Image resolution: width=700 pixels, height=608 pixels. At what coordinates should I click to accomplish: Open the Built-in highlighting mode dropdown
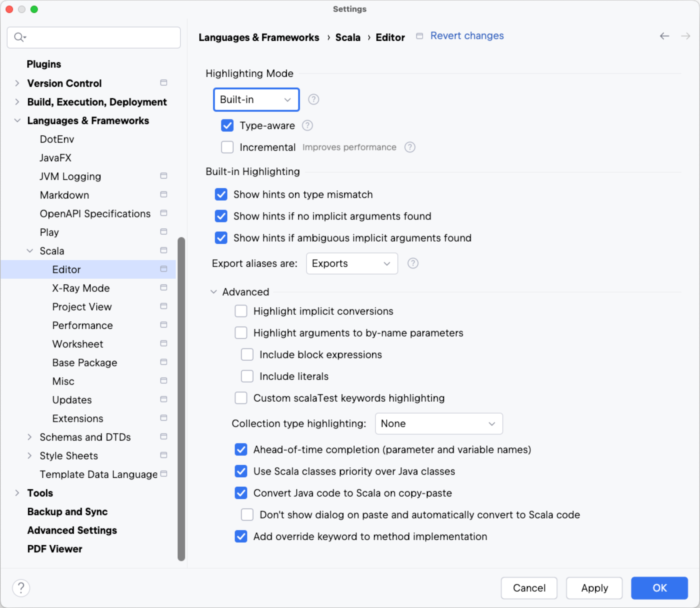(256, 99)
